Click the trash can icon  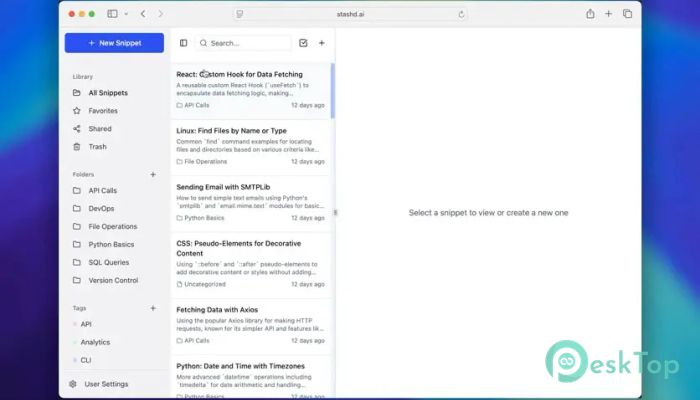click(77, 146)
